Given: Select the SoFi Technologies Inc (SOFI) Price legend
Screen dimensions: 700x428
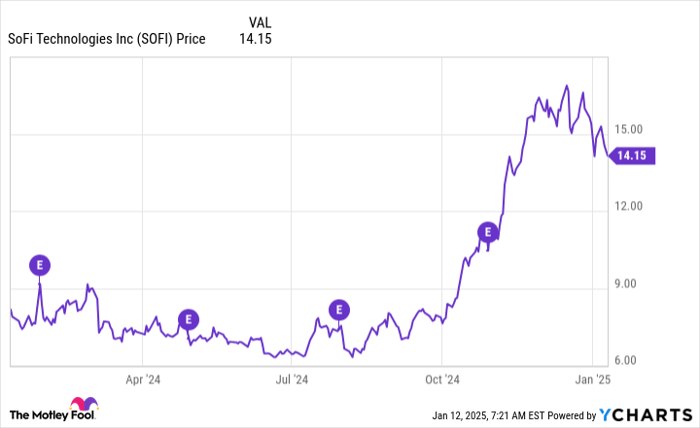Looking at the screenshot, I should coord(106,39).
